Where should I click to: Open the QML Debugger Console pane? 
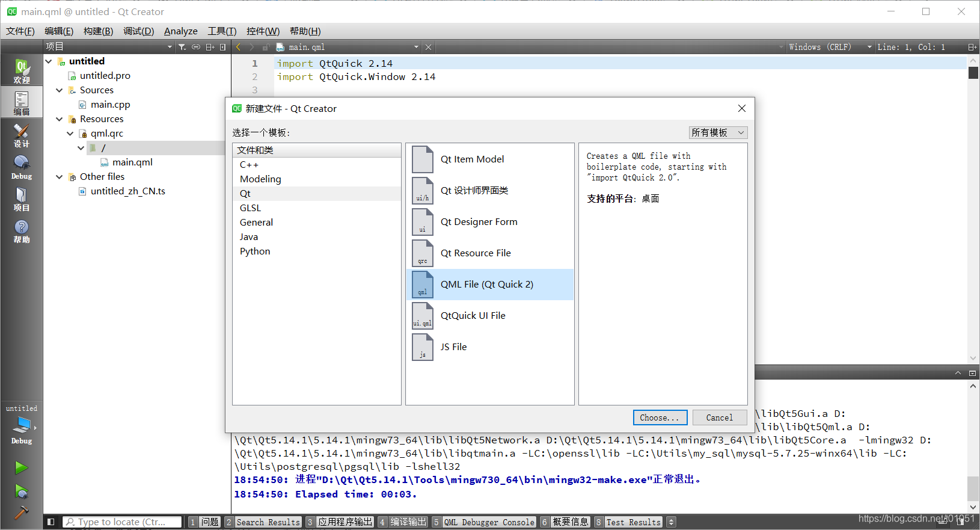pyautogui.click(x=484, y=522)
